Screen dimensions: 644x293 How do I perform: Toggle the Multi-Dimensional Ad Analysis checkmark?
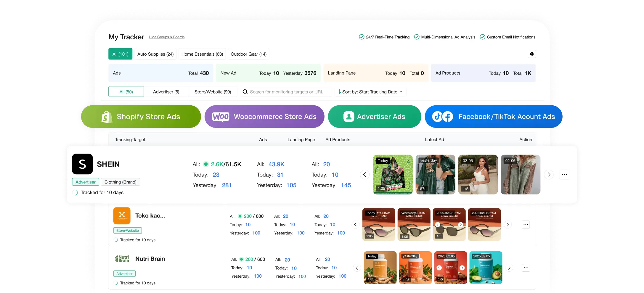tap(417, 37)
